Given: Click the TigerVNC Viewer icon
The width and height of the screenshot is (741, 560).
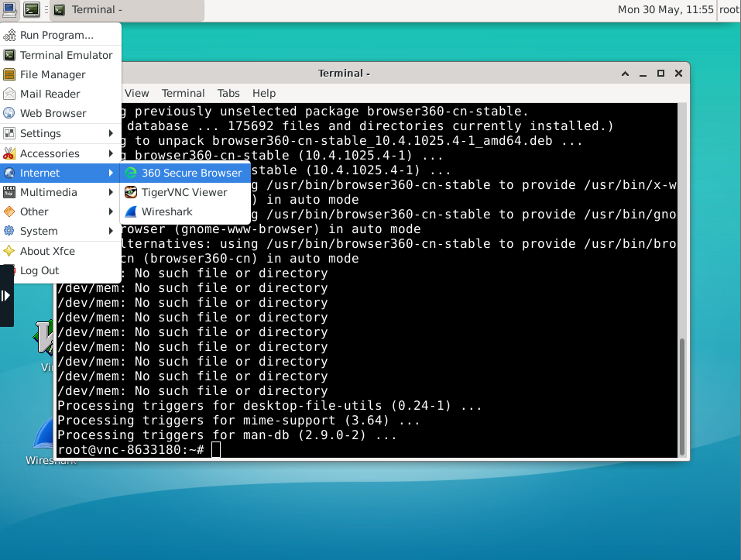Looking at the screenshot, I should point(131,192).
